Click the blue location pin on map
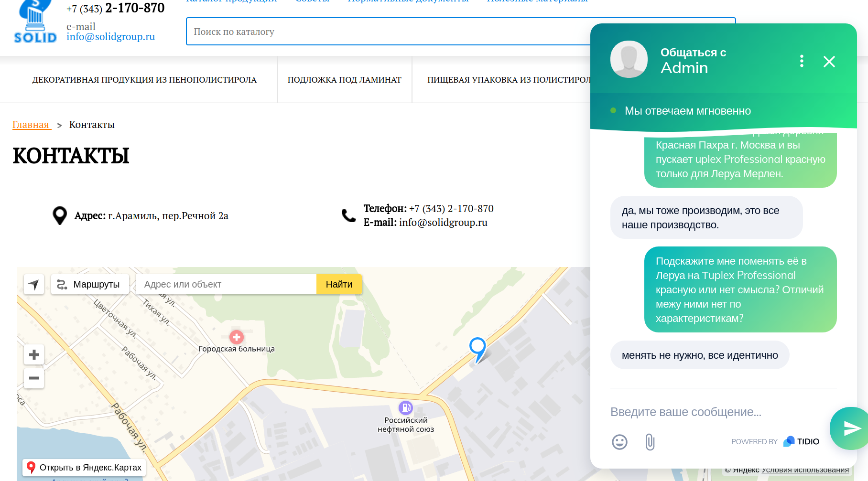Viewport: 868px width, 481px height. pyautogui.click(x=477, y=350)
